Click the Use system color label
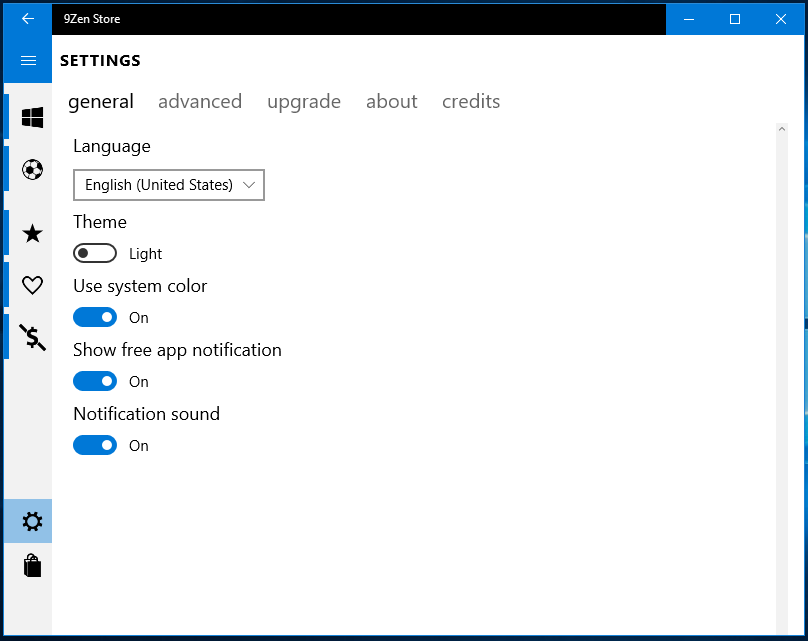Screen dimensions: 808x641 (x=140, y=286)
